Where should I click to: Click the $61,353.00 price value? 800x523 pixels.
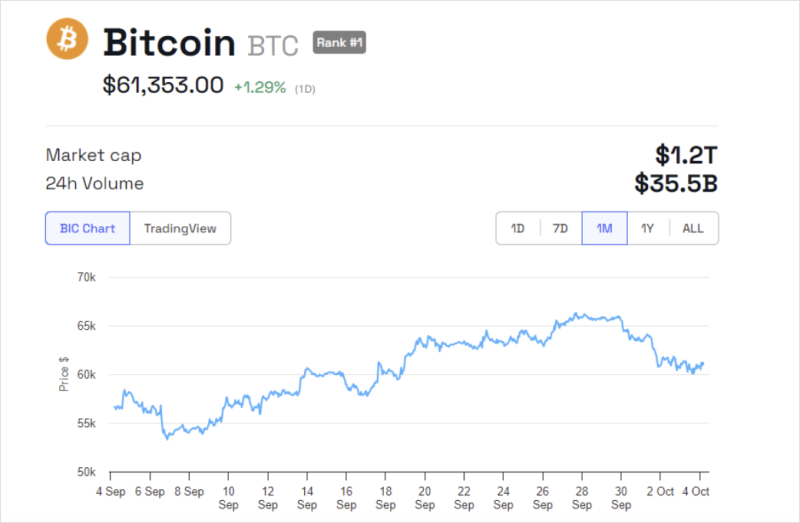[x=163, y=86]
